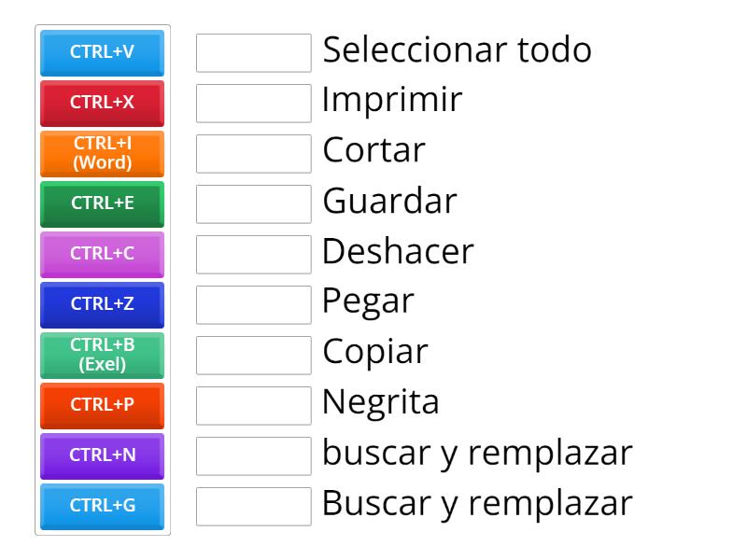Click the Buscar y remplazar text label
The width and height of the screenshot is (747, 560).
tap(479, 504)
